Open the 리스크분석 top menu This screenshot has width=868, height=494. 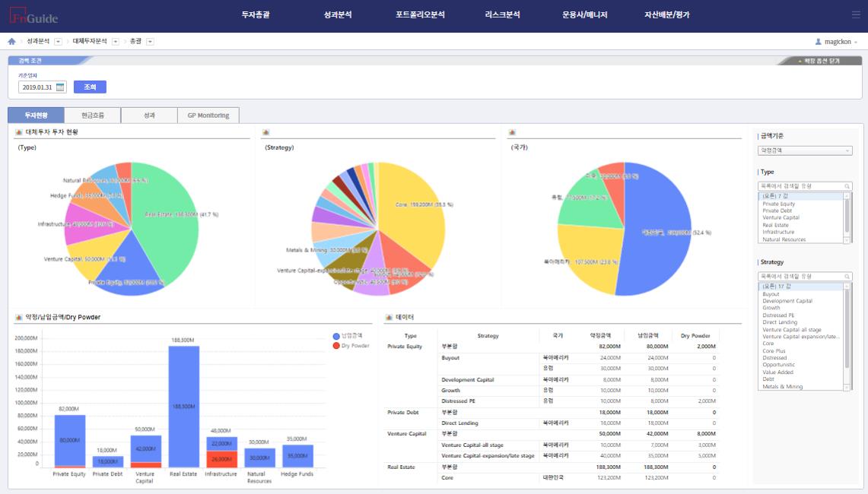502,14
